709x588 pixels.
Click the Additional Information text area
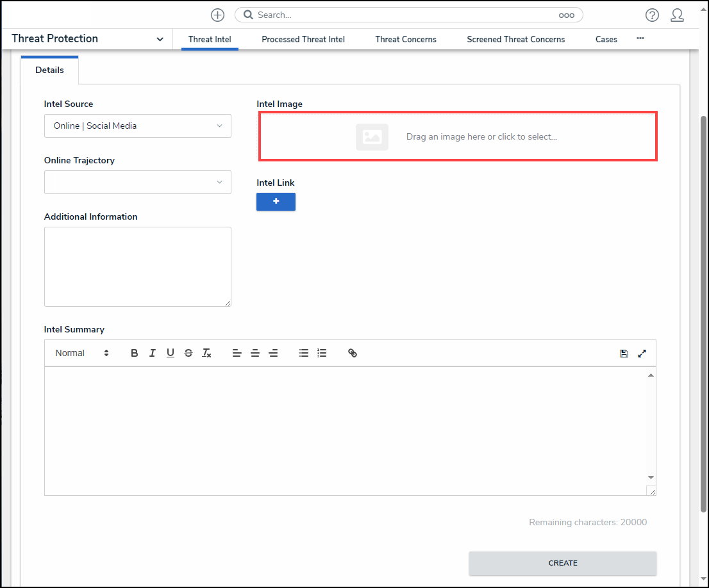pos(137,266)
